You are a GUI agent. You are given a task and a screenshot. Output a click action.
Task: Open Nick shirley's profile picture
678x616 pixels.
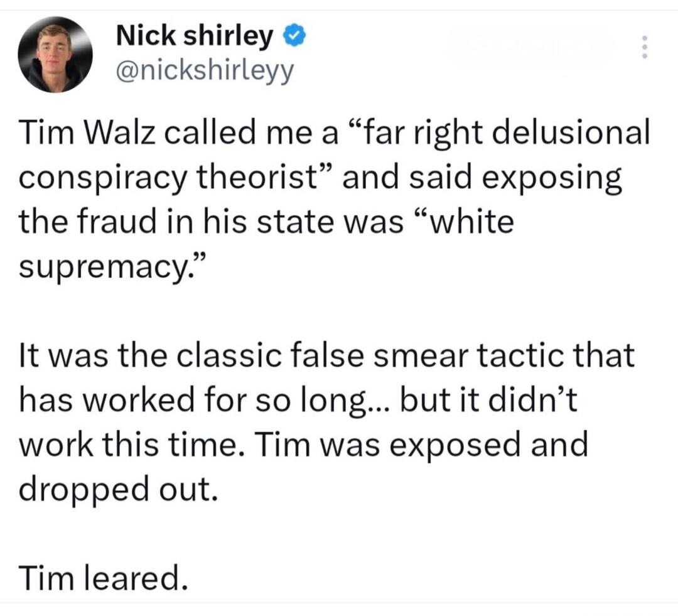coord(55,55)
